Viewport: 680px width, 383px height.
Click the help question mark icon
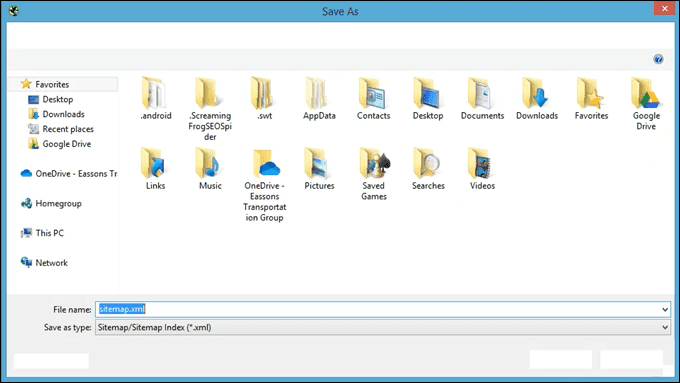[x=658, y=59]
